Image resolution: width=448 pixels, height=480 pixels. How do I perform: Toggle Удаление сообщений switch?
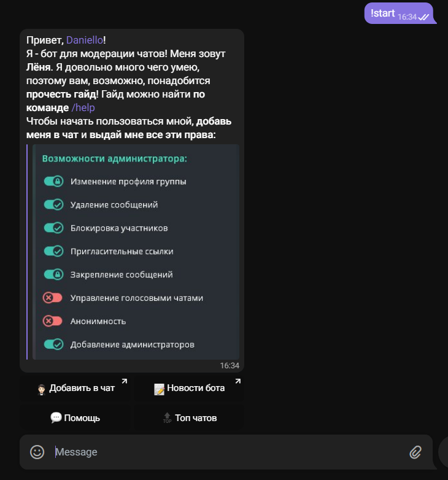pyautogui.click(x=53, y=205)
